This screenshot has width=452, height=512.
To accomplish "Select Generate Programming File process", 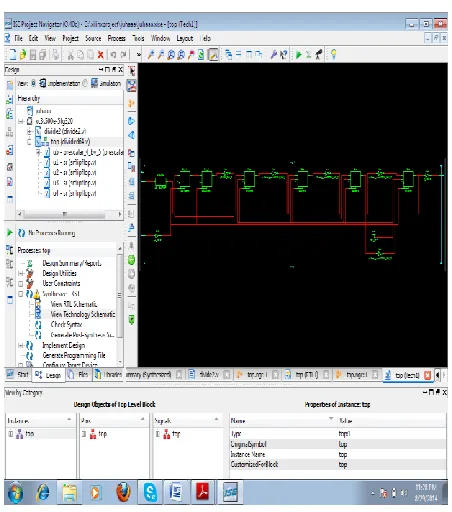I will tap(74, 355).
